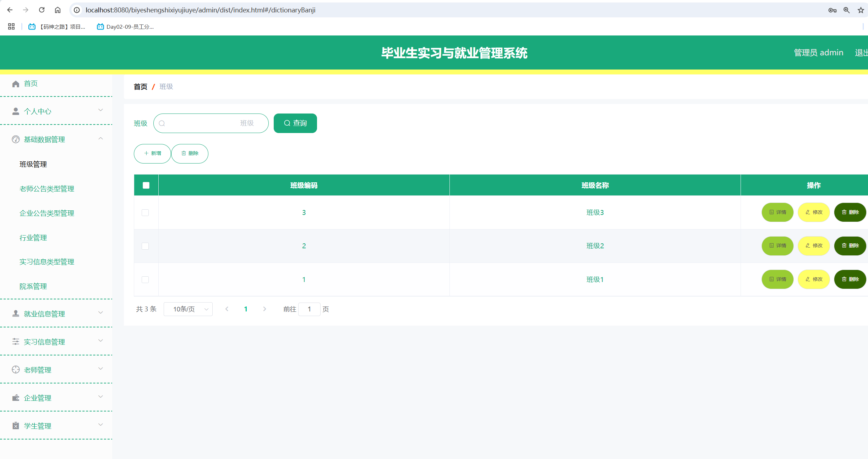
Task: Expand the 老师管理 chevron
Action: [101, 369]
